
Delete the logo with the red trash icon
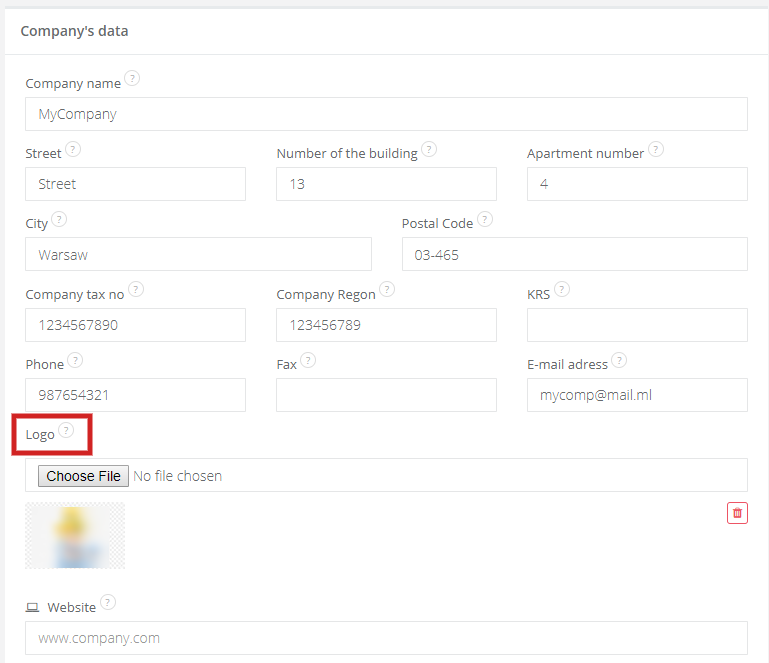737,513
